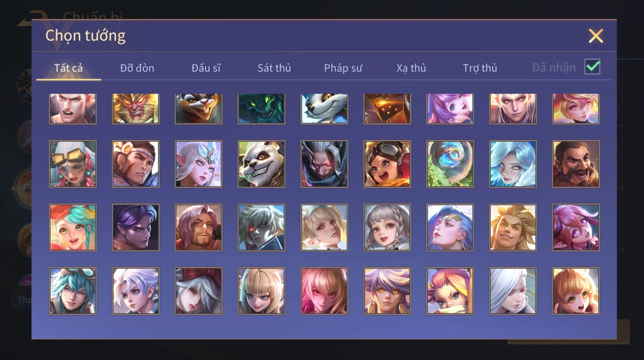Close the Chọn tướng dialog
Image resolution: width=644 pixels, height=360 pixels.
pos(596,36)
